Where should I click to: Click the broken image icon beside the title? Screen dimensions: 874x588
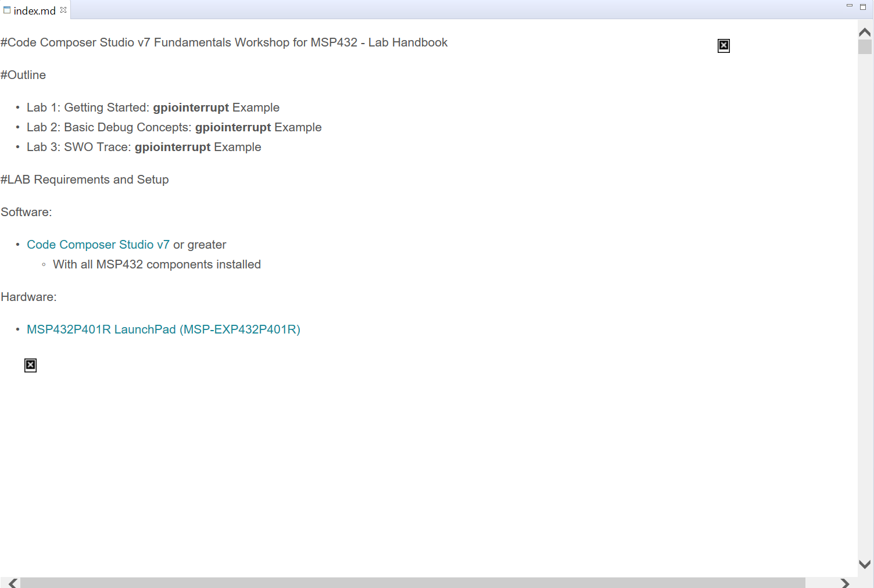(x=723, y=46)
